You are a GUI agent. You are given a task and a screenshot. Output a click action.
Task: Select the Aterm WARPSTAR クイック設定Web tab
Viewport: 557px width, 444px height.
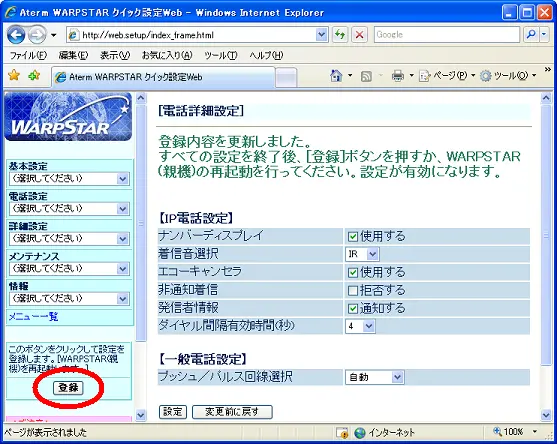pyautogui.click(x=163, y=77)
